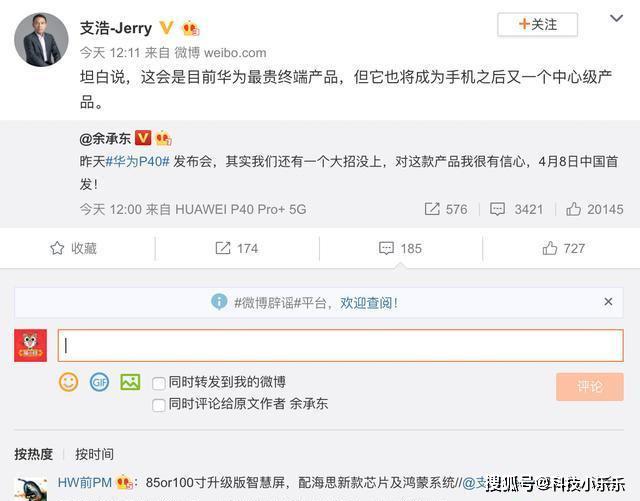Click the image upload icon
Viewport: 640px width, 501px height.
130,381
